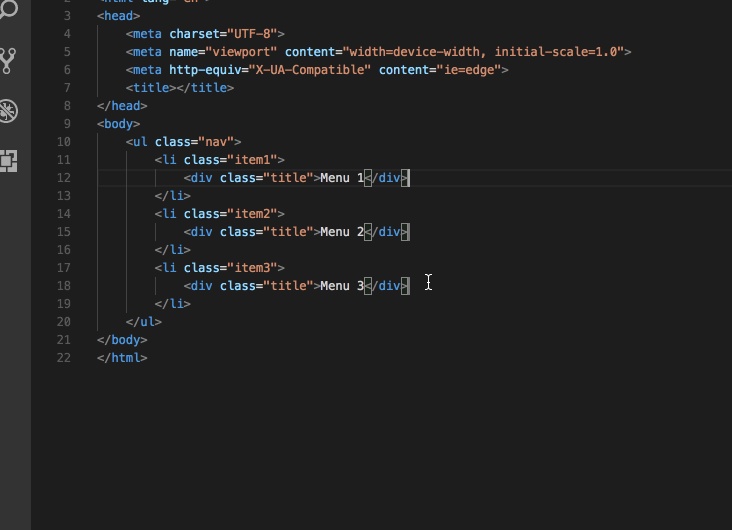Click the closing li tag on line 16
Viewport: 732px width, 530px height.
pyautogui.click(x=173, y=250)
